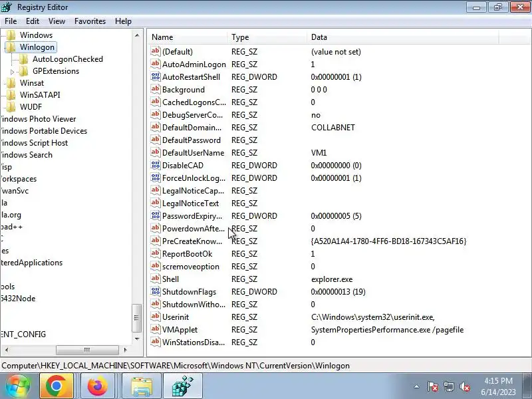Click the WUDF folder icon
The height and width of the screenshot is (399, 532).
tap(11, 107)
